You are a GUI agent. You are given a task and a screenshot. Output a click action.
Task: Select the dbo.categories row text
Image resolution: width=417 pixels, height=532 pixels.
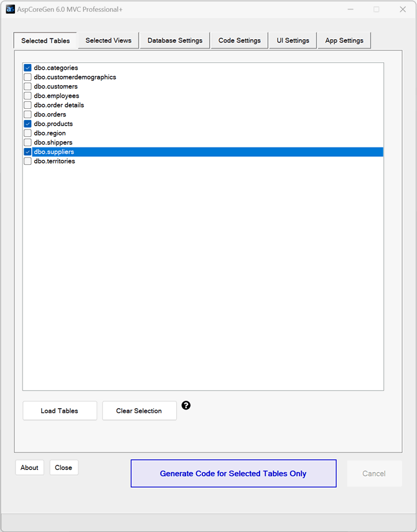[56, 68]
